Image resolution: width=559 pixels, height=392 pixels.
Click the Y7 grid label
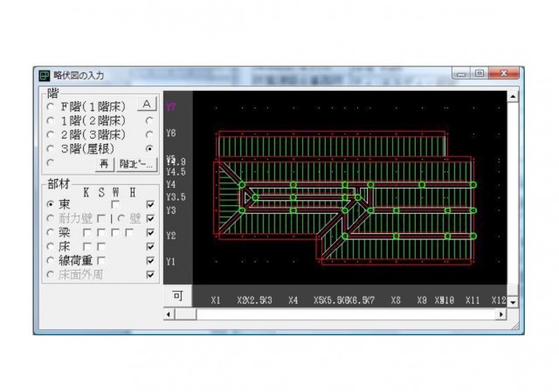click(171, 107)
